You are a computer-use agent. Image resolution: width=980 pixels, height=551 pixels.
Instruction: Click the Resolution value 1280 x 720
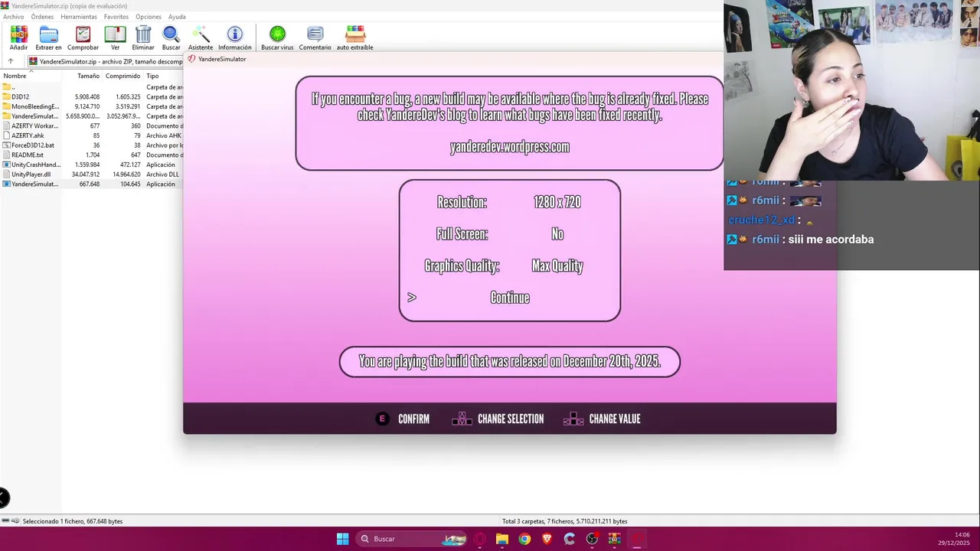click(557, 202)
